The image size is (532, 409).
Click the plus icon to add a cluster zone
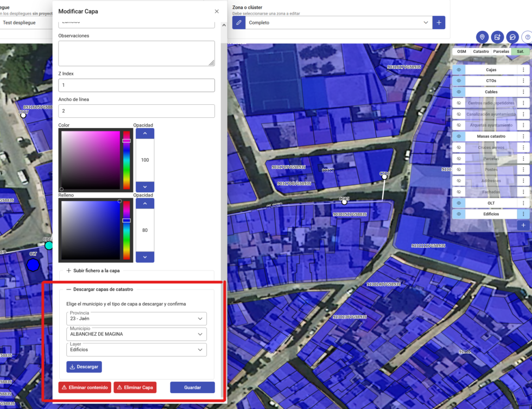point(439,22)
